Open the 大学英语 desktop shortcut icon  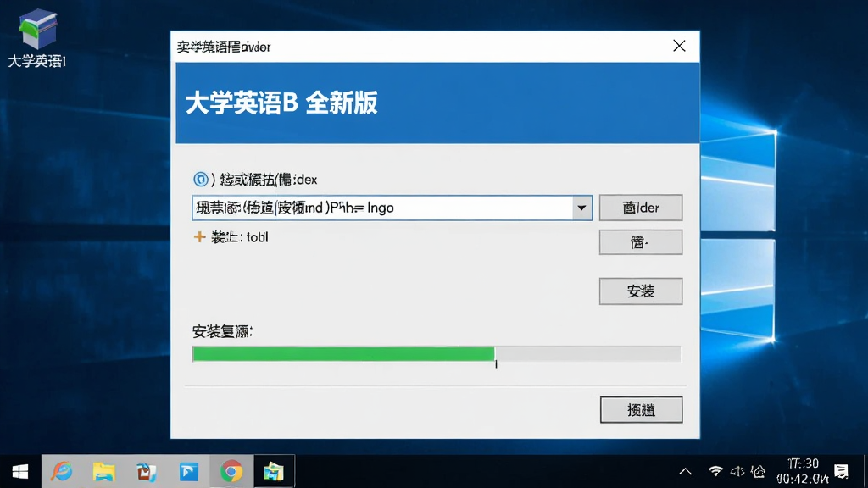coord(37,39)
